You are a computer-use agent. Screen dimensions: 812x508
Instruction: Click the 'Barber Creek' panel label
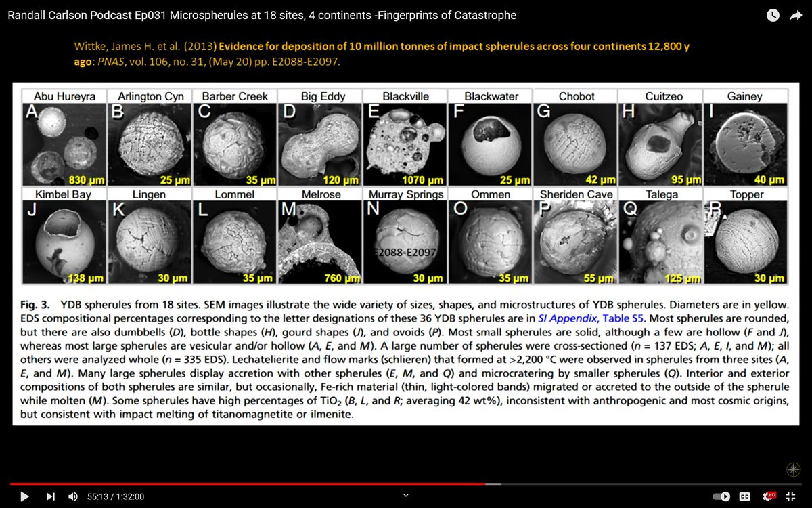(x=235, y=96)
